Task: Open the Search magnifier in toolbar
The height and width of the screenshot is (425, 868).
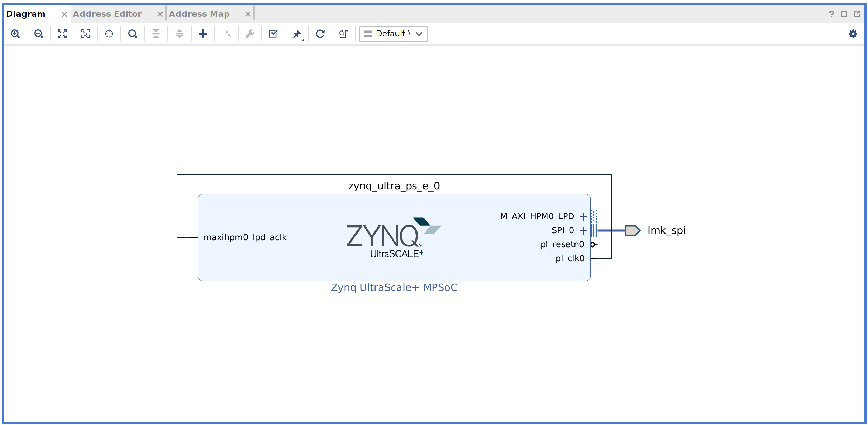Action: pyautogui.click(x=133, y=34)
